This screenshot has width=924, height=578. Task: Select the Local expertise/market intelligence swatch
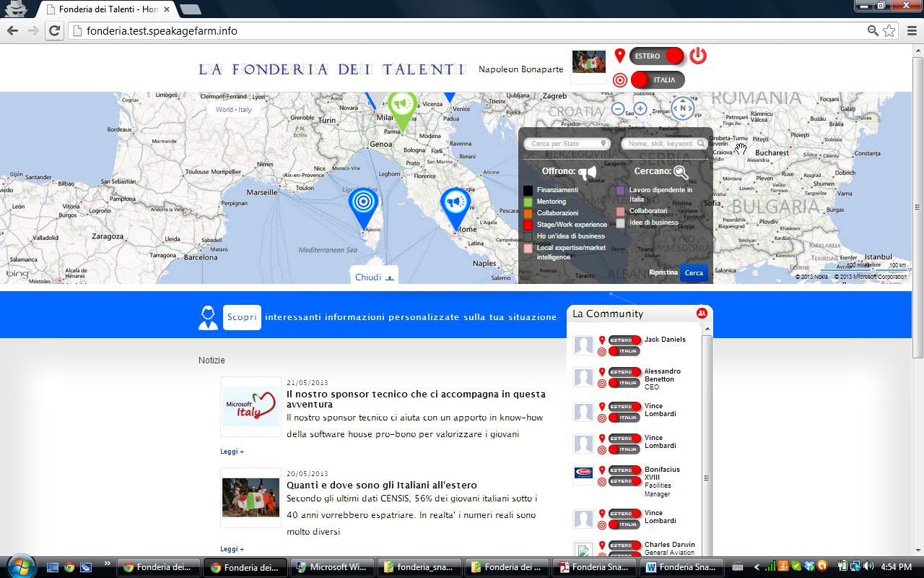coord(528,248)
